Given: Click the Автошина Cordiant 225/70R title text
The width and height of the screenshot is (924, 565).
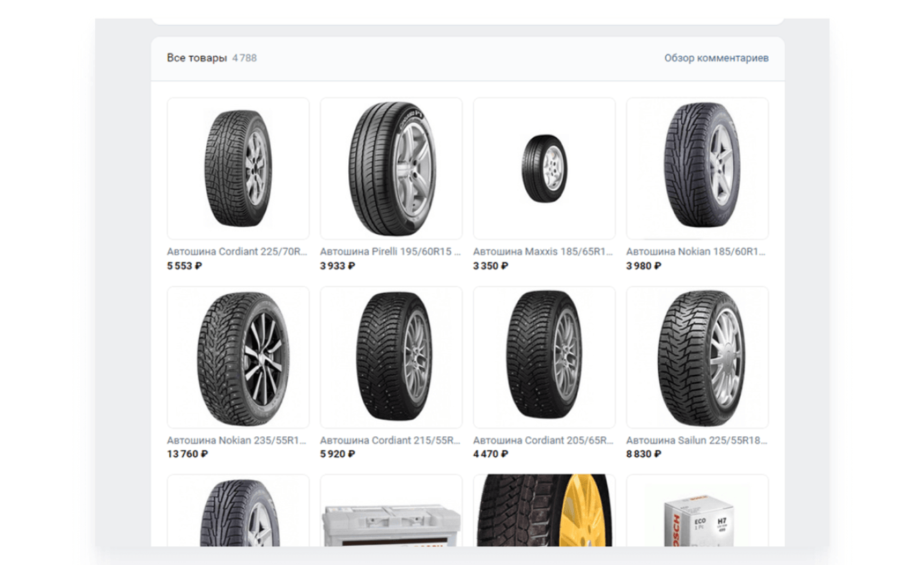Looking at the screenshot, I should [237, 252].
